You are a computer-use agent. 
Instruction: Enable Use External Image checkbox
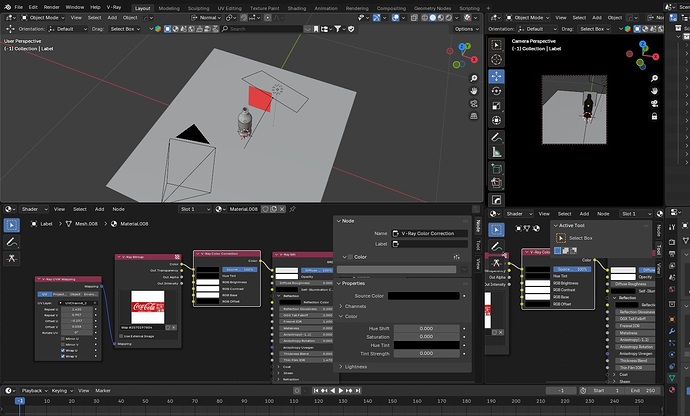[121, 336]
